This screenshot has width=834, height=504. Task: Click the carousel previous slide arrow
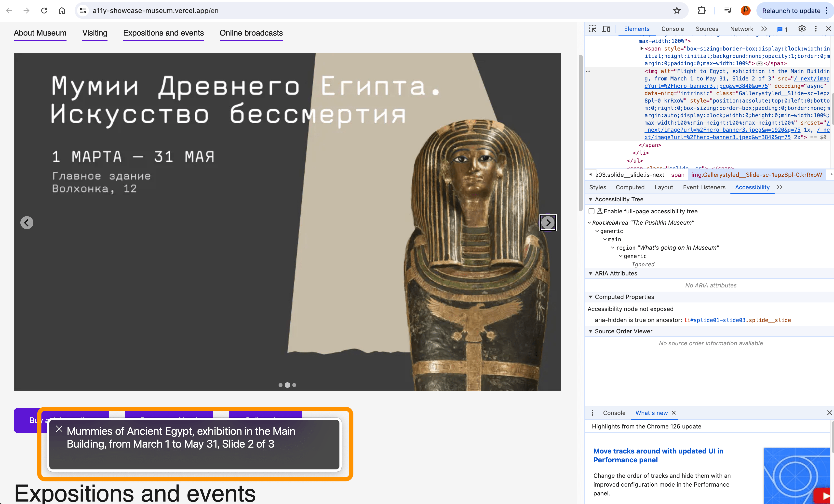[27, 223]
